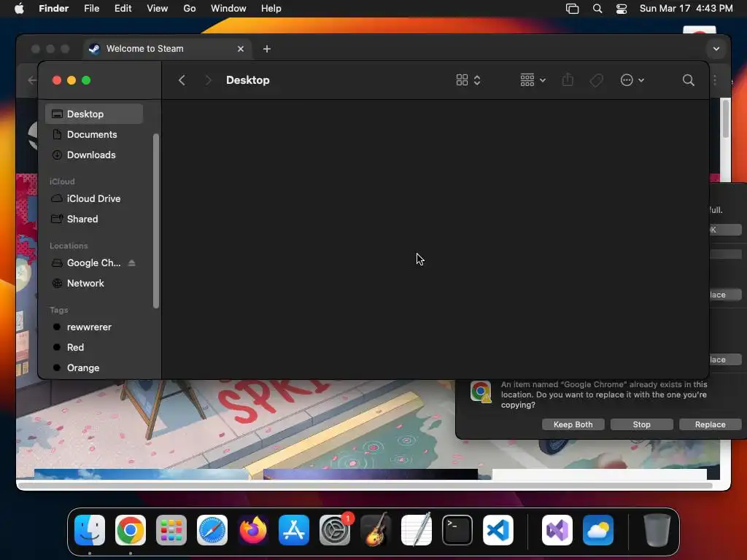Screen dimensions: 747x560
Task: Open Firefox from the Dock
Action: click(253, 530)
